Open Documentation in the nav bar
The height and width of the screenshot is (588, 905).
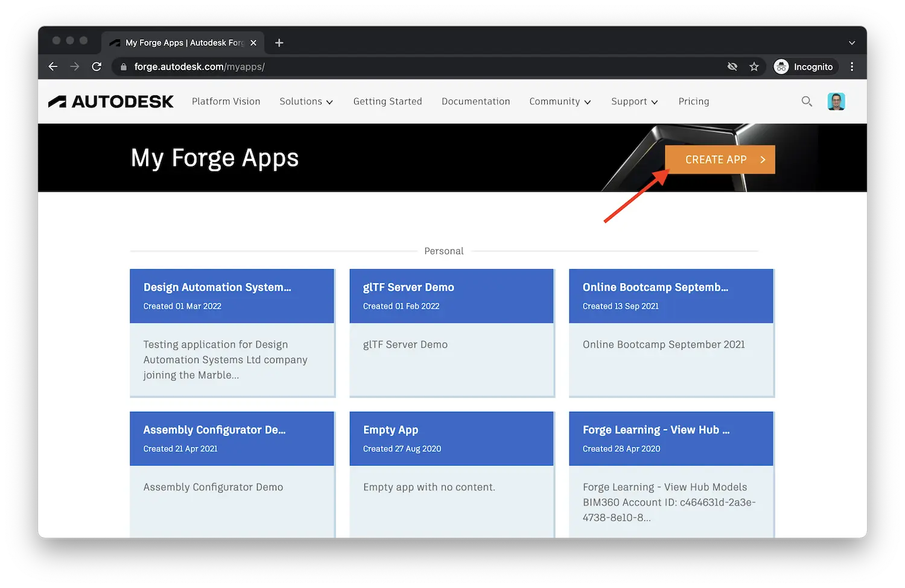pyautogui.click(x=476, y=101)
